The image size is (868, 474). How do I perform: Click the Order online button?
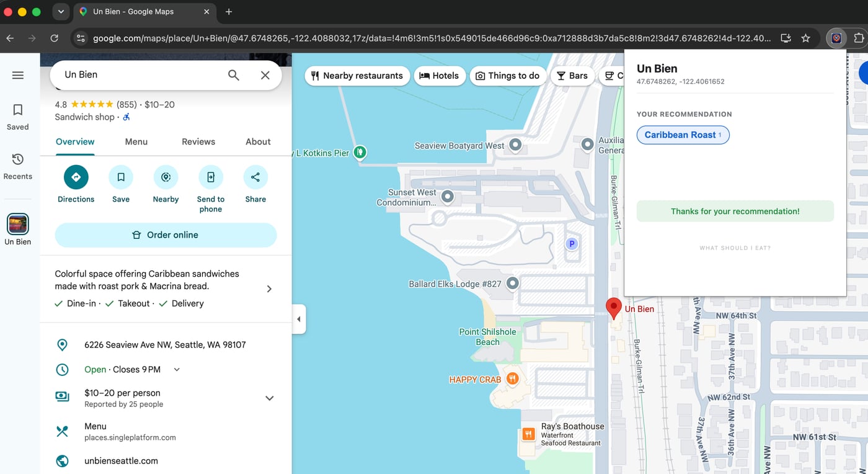(166, 235)
